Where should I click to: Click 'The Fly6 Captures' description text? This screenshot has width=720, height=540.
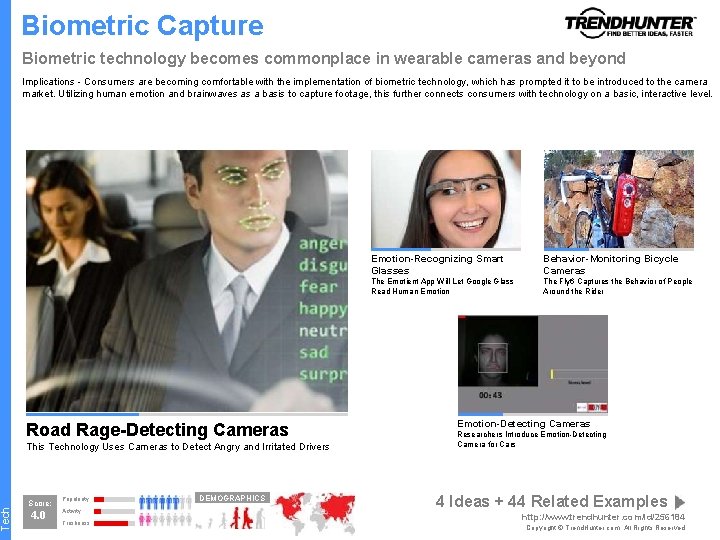pos(618,286)
